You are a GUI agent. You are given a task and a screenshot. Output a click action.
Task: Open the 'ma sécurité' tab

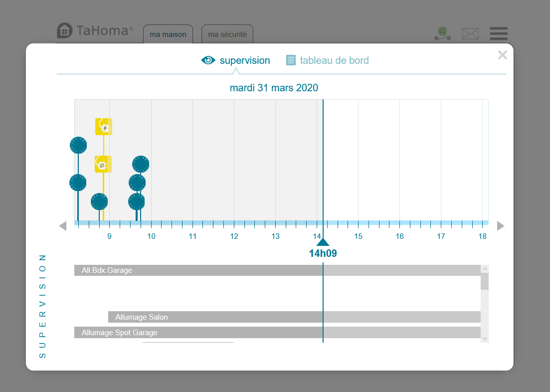(x=227, y=34)
